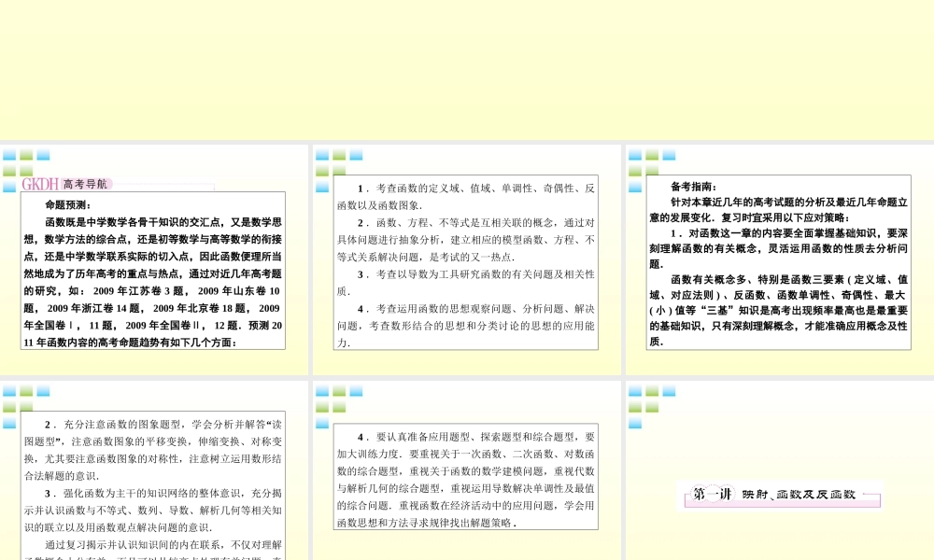Screen dimensions: 934x560
Task: Click point 3 beginning 强化函数为主干的知识网络
Action: 153,510
